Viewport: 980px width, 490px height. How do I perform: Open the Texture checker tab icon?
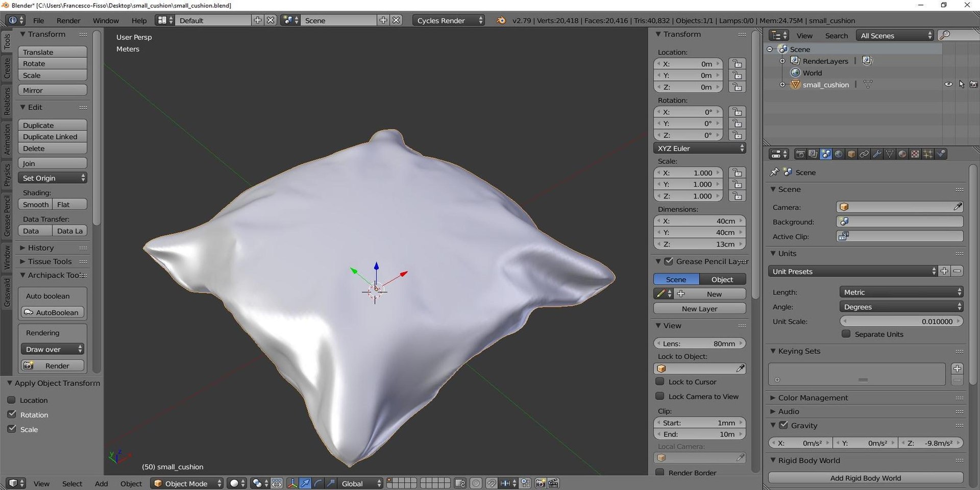[x=915, y=154]
